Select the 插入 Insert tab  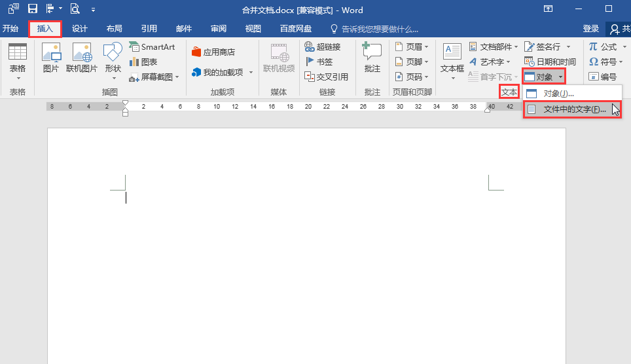pyautogui.click(x=45, y=29)
